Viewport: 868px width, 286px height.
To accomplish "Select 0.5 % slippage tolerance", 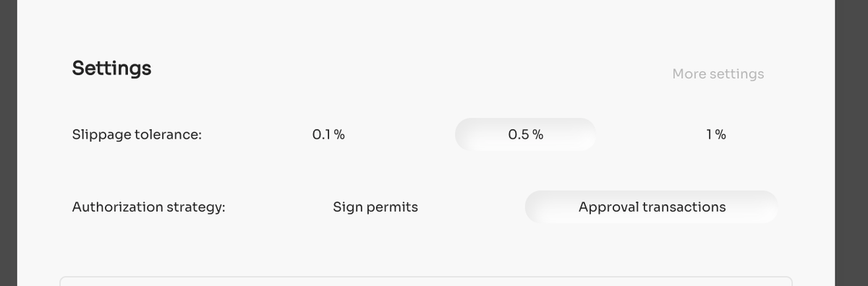I will click(x=526, y=134).
